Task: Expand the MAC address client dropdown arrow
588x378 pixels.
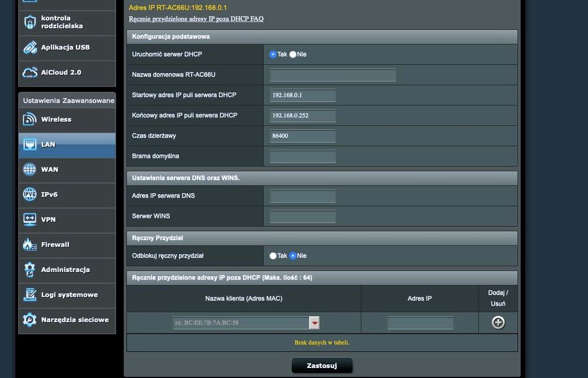Action: [x=314, y=323]
